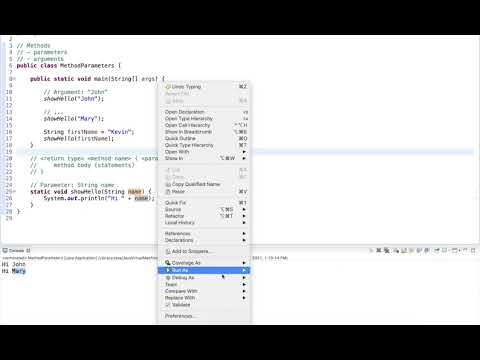
Task: Click the '// Parameter: String name' comment
Action: 72,185
